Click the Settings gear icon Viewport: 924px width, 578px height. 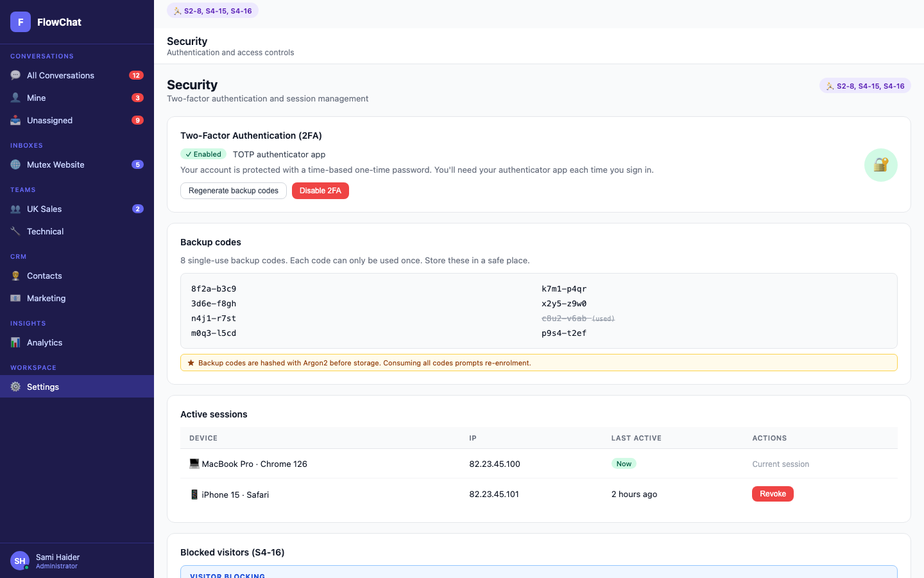click(x=15, y=387)
